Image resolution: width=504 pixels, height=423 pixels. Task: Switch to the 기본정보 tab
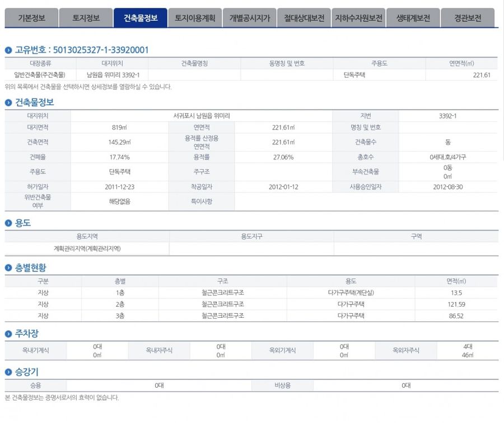31,18
